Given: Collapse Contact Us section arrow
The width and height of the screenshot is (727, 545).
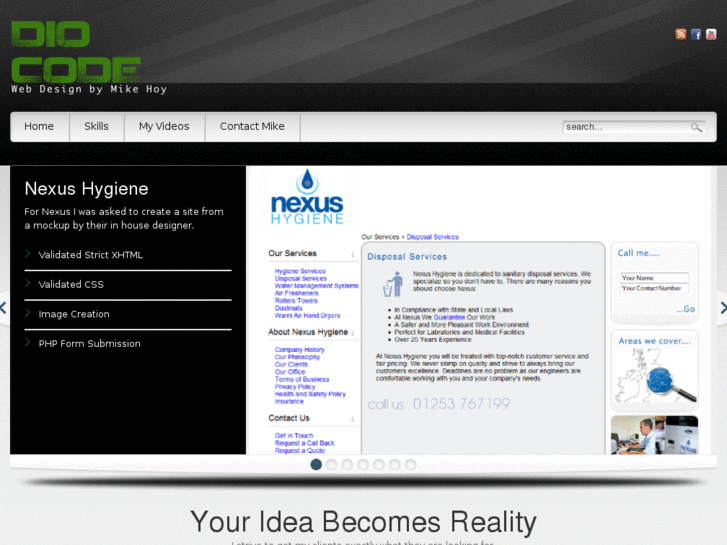Looking at the screenshot, I should [x=352, y=419].
